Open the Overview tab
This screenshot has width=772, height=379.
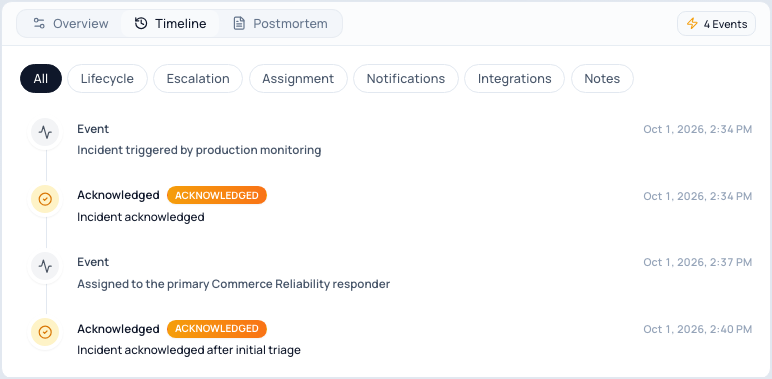pos(70,24)
